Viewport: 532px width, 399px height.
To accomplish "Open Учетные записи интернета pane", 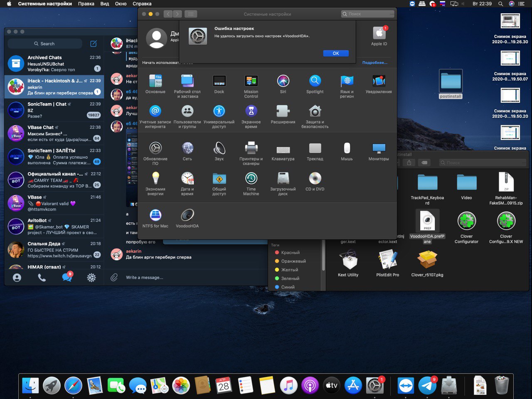I will [x=155, y=116].
